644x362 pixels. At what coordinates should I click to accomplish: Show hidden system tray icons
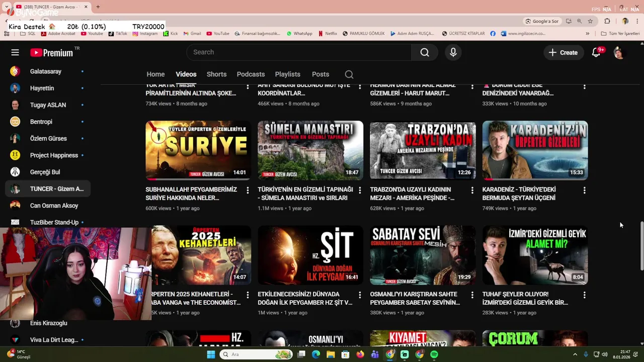(575, 354)
